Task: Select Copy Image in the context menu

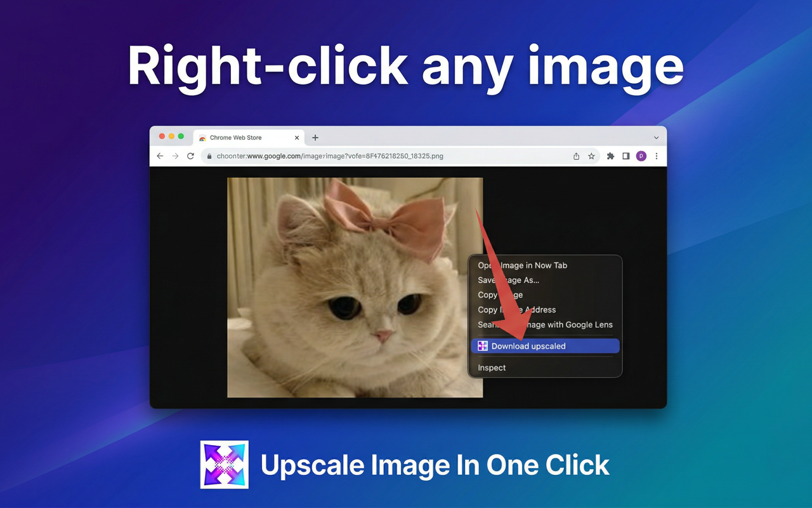Action: tap(546, 295)
